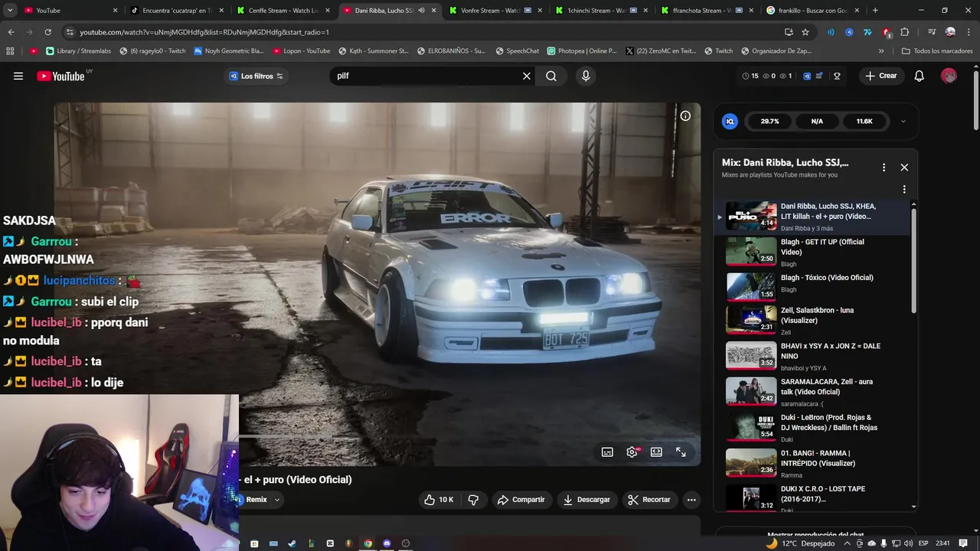Open Library / Streamlabs bookmark

78,51
